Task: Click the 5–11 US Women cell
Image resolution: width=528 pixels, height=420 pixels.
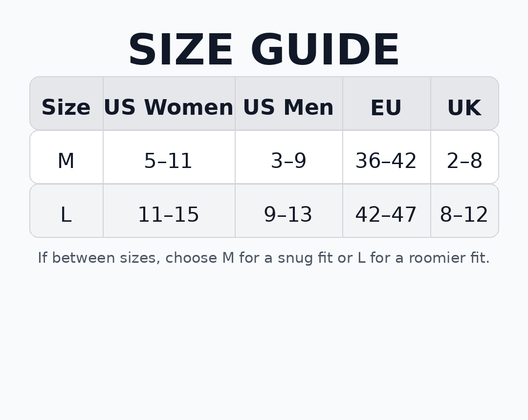Action: click(x=169, y=162)
